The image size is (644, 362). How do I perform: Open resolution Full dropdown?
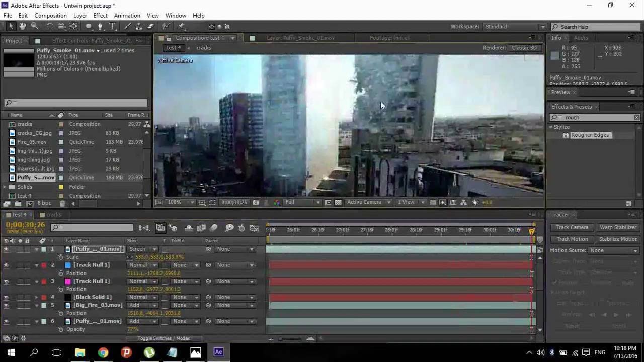302,202
